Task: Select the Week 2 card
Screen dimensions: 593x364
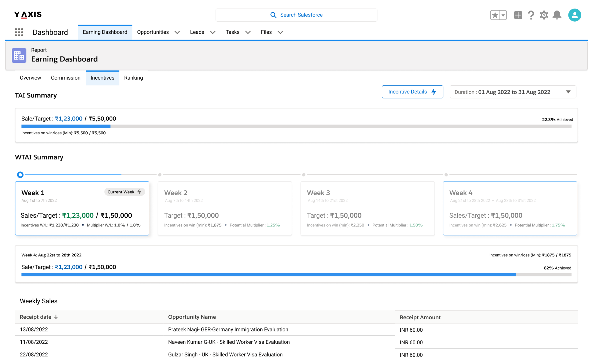Action: [225, 208]
